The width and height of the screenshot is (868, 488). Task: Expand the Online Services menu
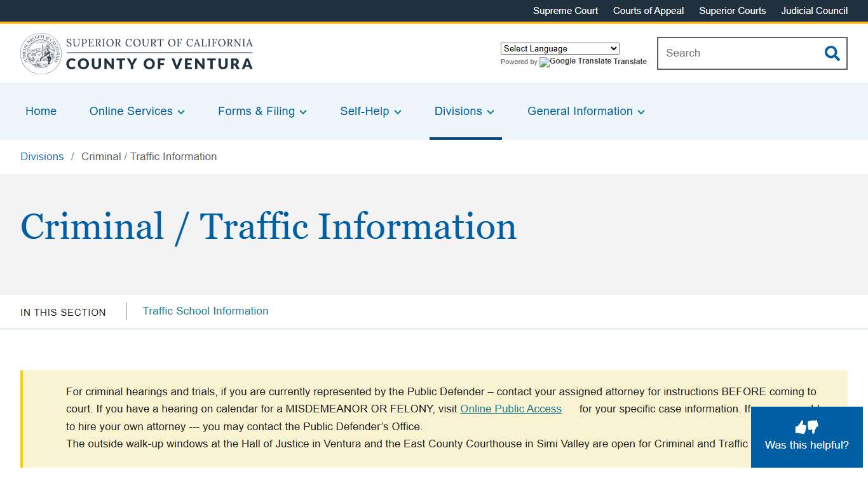coord(136,111)
